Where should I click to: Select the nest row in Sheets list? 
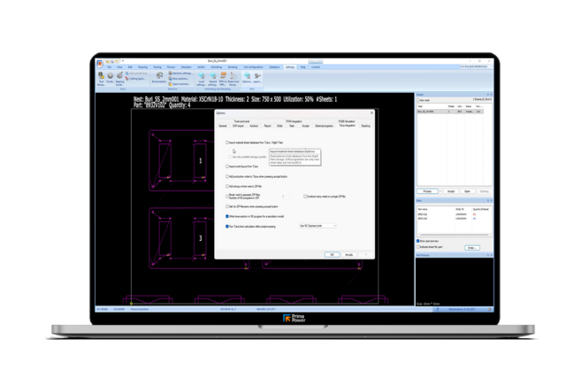450,112
